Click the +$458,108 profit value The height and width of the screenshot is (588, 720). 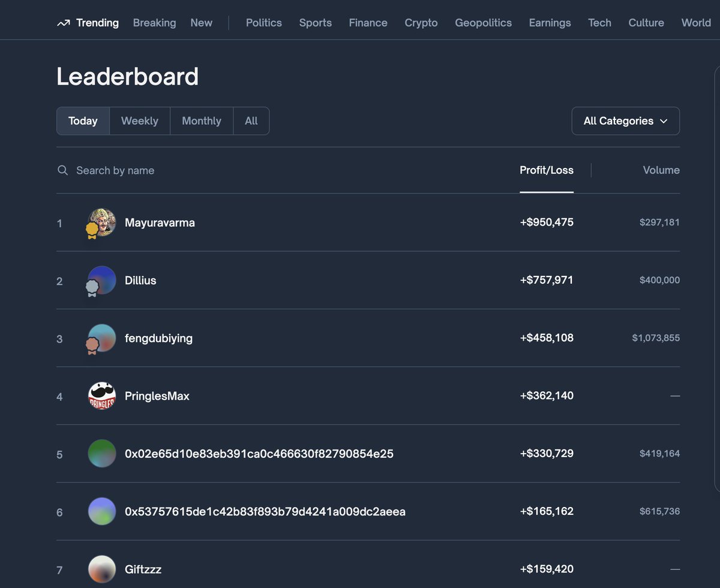[547, 338]
